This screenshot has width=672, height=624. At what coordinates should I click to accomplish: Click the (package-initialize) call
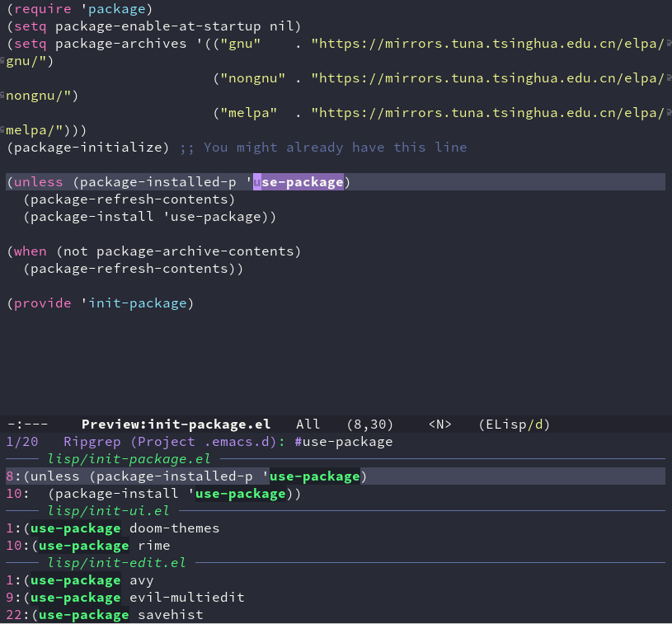(x=88, y=148)
